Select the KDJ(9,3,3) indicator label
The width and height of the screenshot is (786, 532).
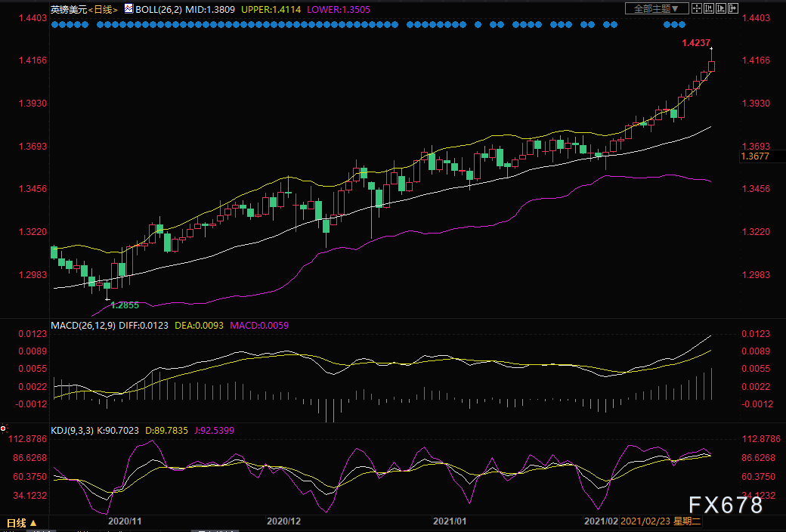point(73,431)
